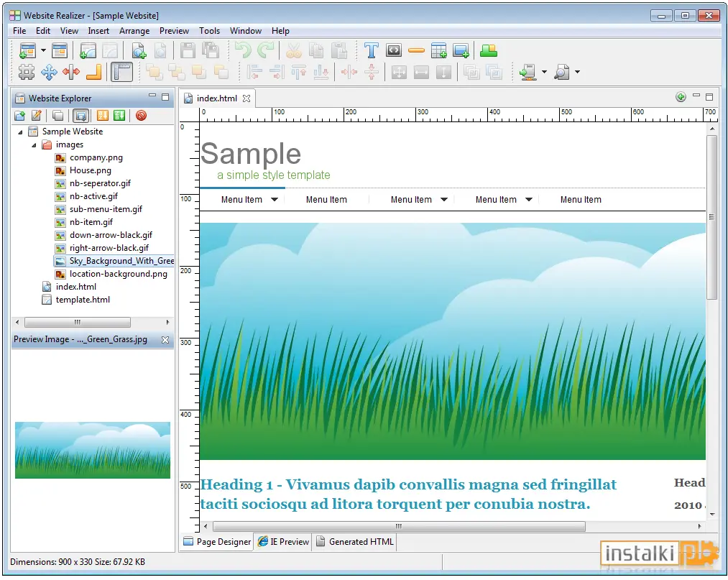Select template.html in the website tree
728x580 pixels.
coord(83,300)
